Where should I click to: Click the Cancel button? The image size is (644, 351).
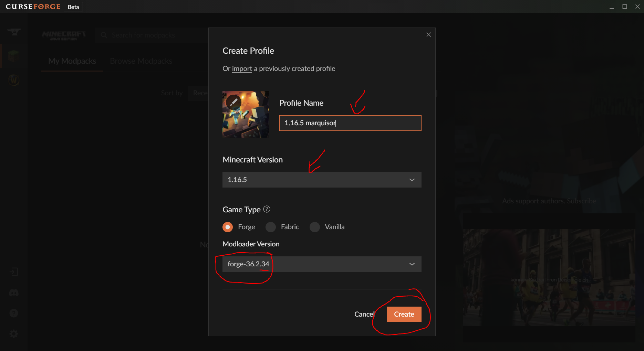click(364, 314)
